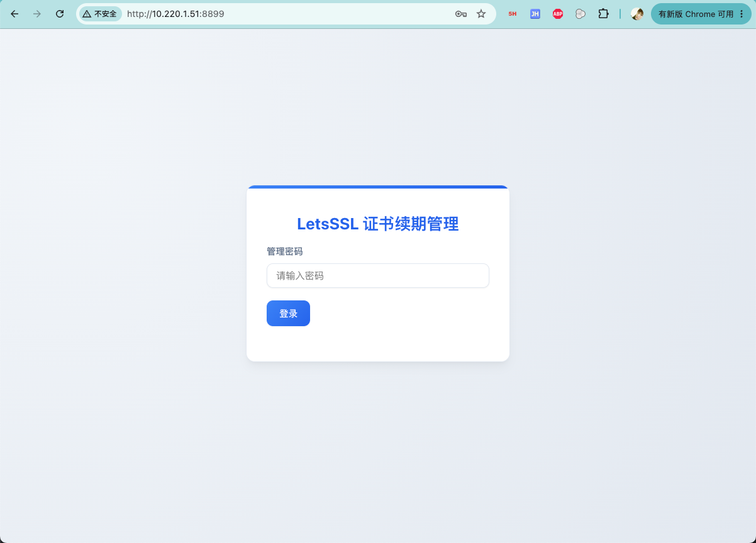Viewport: 756px width, 543px height.
Task: Reload the page with the refresh icon
Action: point(60,14)
